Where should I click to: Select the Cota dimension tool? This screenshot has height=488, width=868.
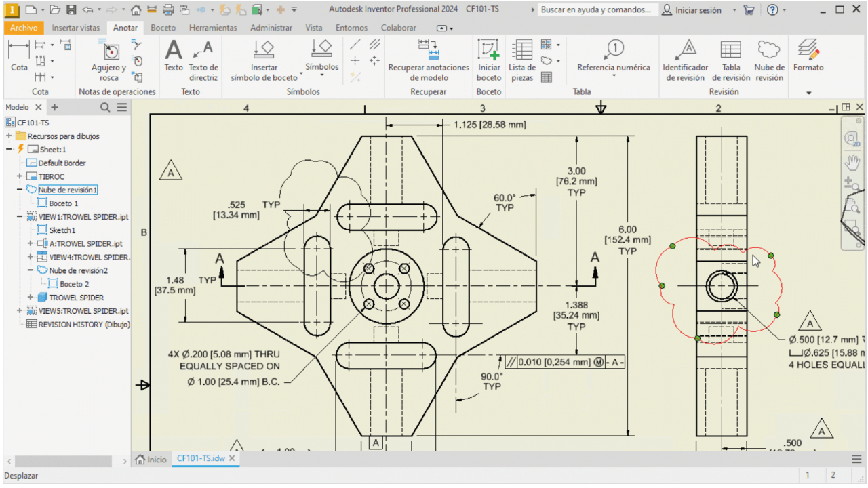(19, 55)
